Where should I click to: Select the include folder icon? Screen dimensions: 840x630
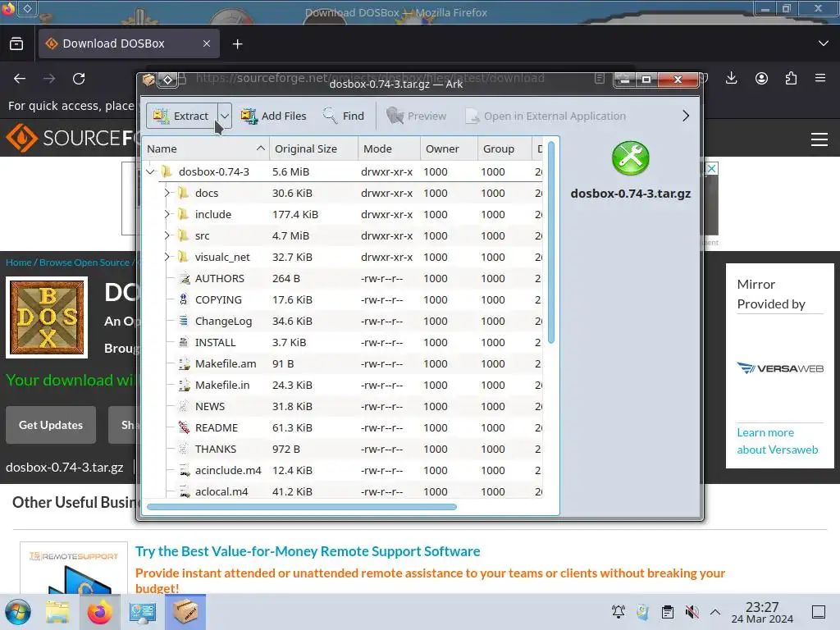184,214
